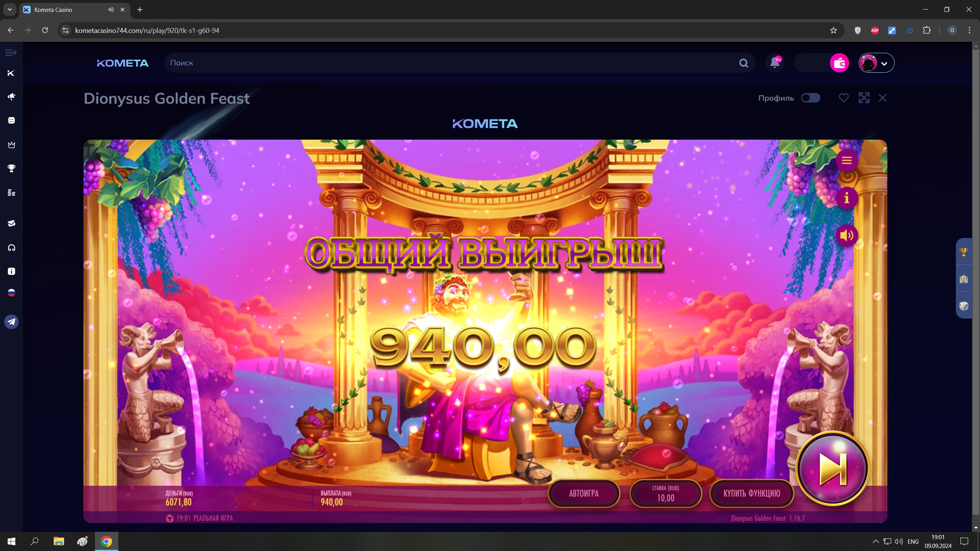Add game to favorites with heart icon
This screenshot has width=980, height=551.
[843, 98]
